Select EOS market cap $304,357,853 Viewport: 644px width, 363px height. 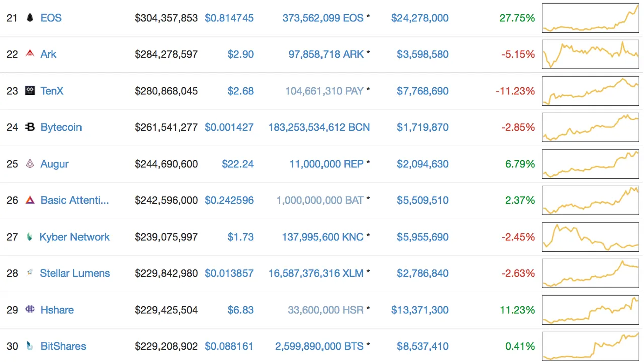[x=167, y=18]
